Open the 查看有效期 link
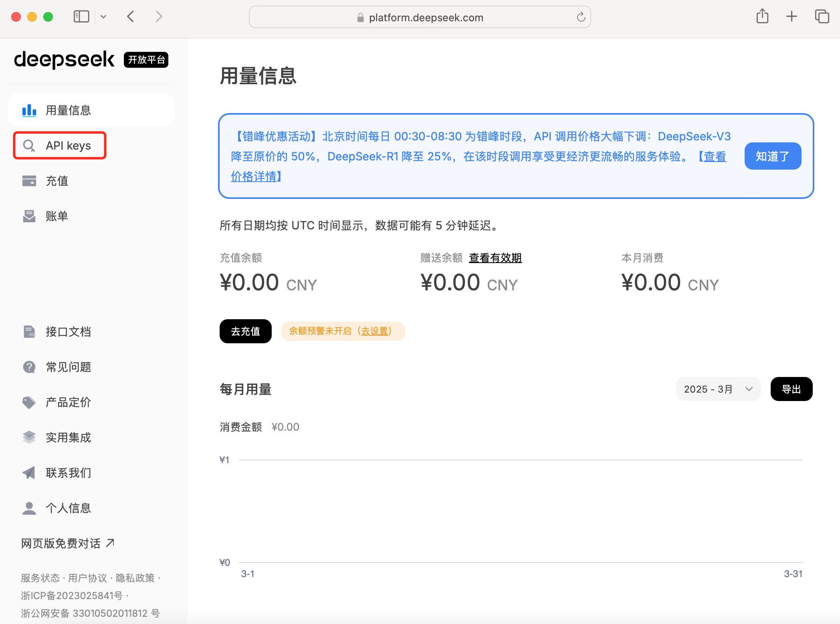The height and width of the screenshot is (624, 840). (x=495, y=258)
